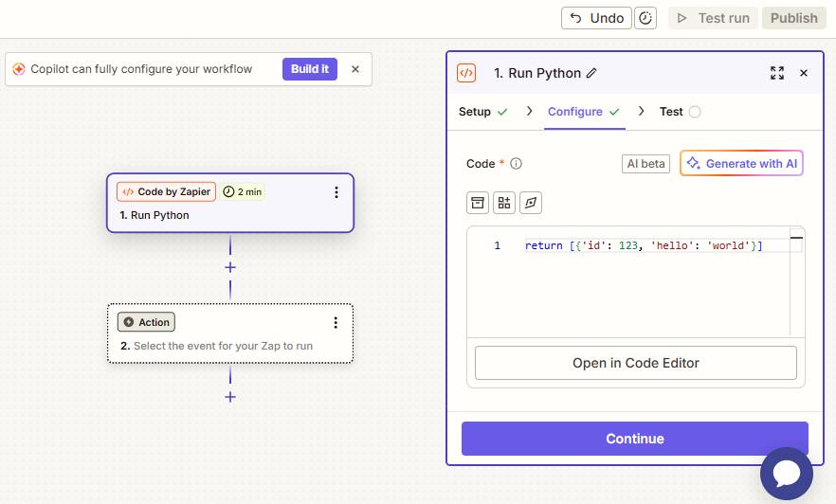
Task: Show info tooltip for Code field
Action: point(516,164)
